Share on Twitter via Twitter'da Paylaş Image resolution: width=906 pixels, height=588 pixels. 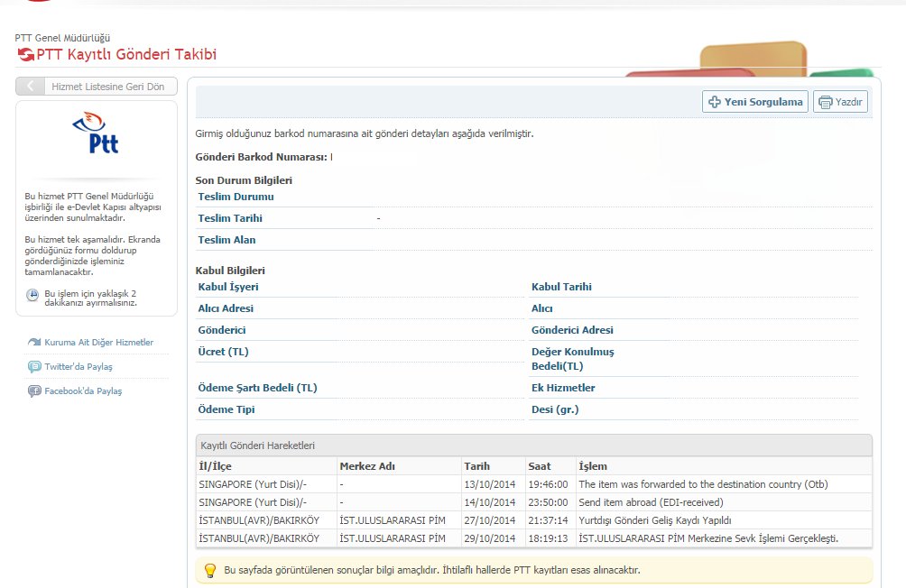click(79, 367)
